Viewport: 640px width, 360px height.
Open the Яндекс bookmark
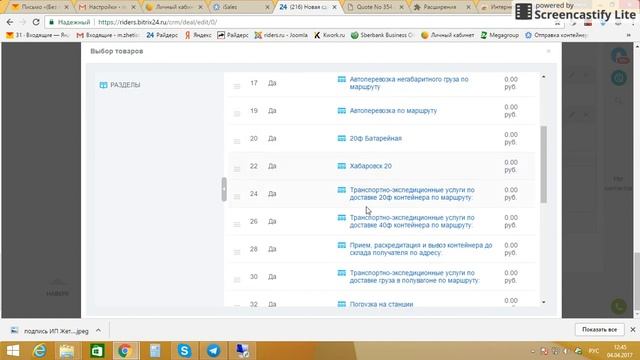[198, 35]
